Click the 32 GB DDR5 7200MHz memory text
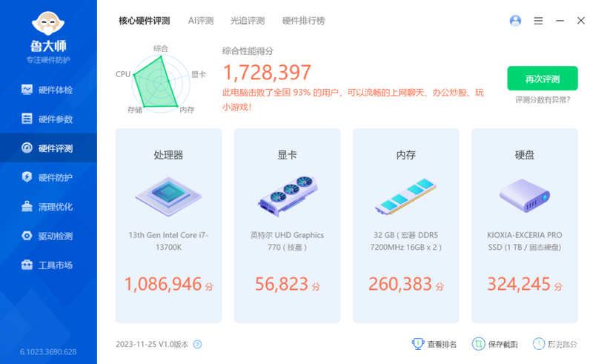This screenshot has width=593, height=364. pos(405,241)
